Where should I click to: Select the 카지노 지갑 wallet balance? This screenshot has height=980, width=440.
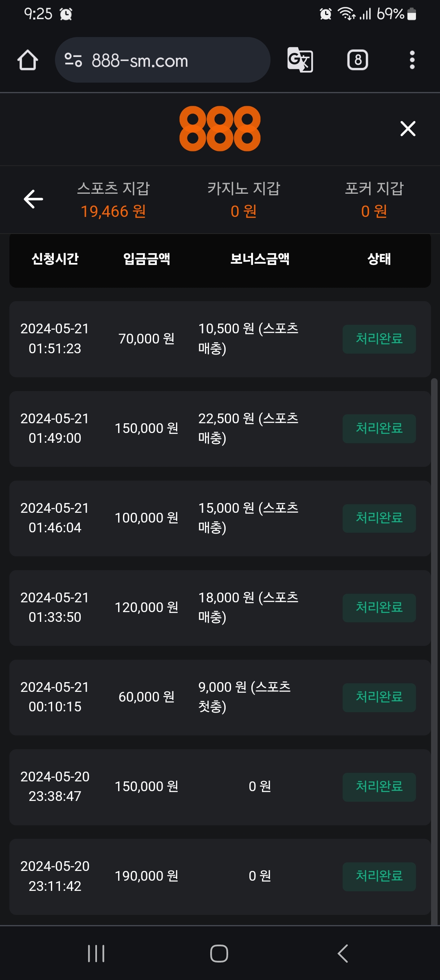244,200
